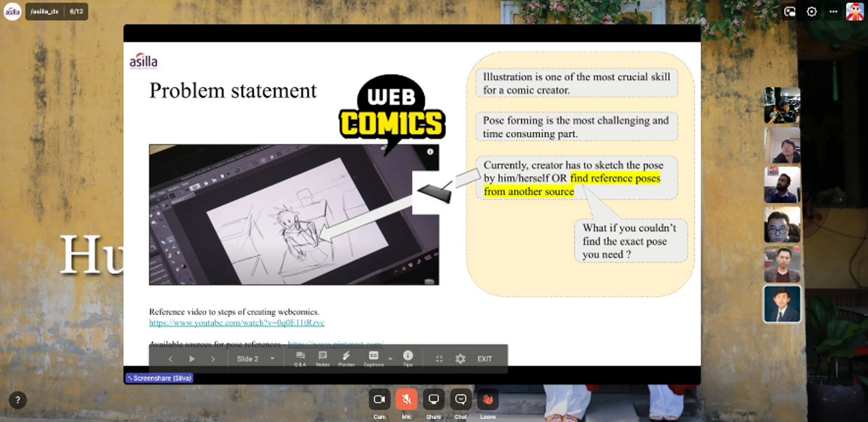Open presentation Tips info icon
This screenshot has width=868, height=422.
408,359
